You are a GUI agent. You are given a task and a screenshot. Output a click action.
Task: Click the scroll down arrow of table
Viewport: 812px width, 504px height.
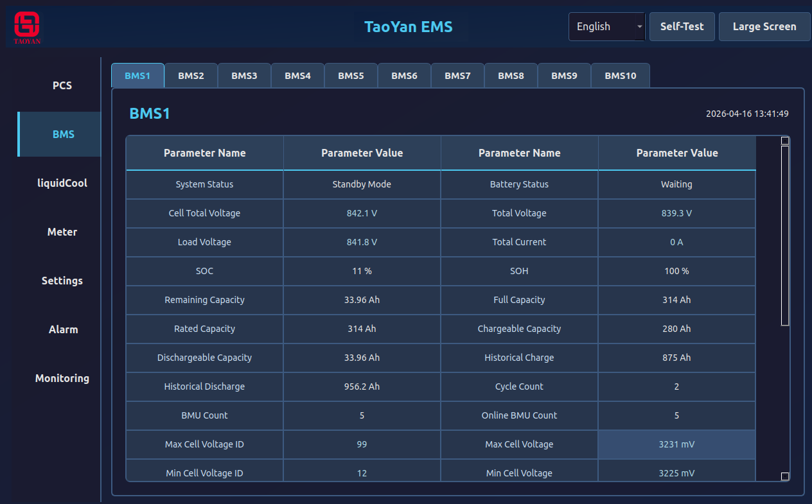[x=784, y=476]
